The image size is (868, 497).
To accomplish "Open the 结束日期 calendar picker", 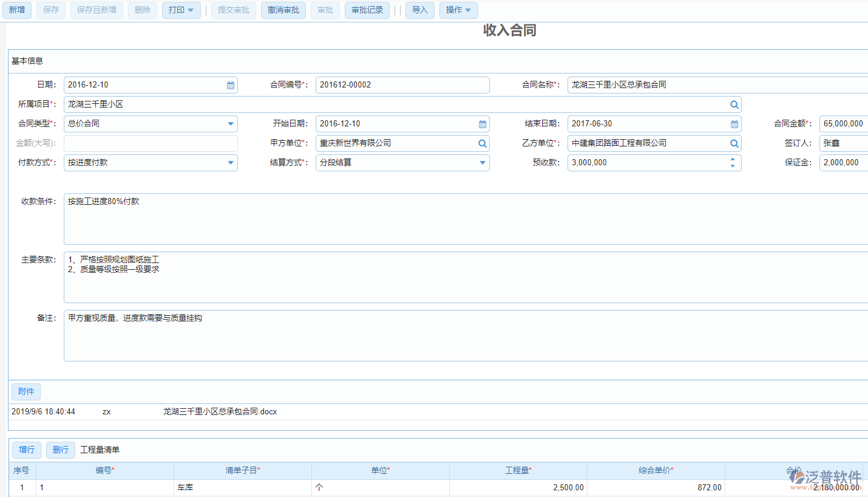I will click(x=734, y=123).
